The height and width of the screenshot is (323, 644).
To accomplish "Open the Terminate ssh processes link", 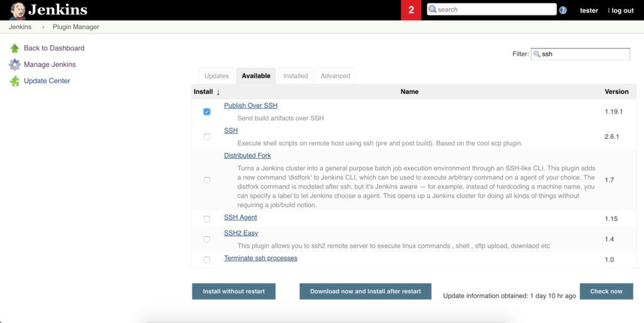I will (260, 259).
